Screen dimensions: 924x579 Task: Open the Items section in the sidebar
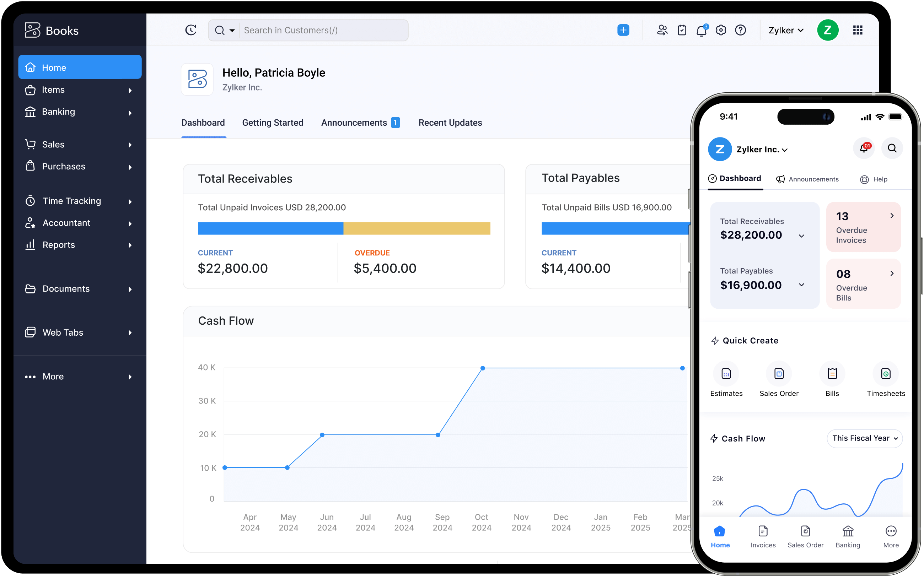click(53, 90)
